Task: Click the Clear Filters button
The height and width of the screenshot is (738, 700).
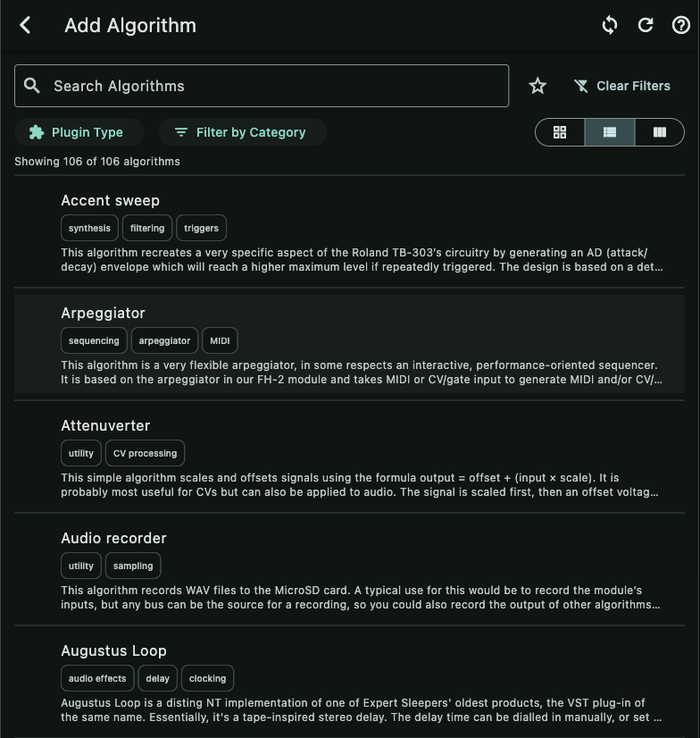Action: (622, 85)
